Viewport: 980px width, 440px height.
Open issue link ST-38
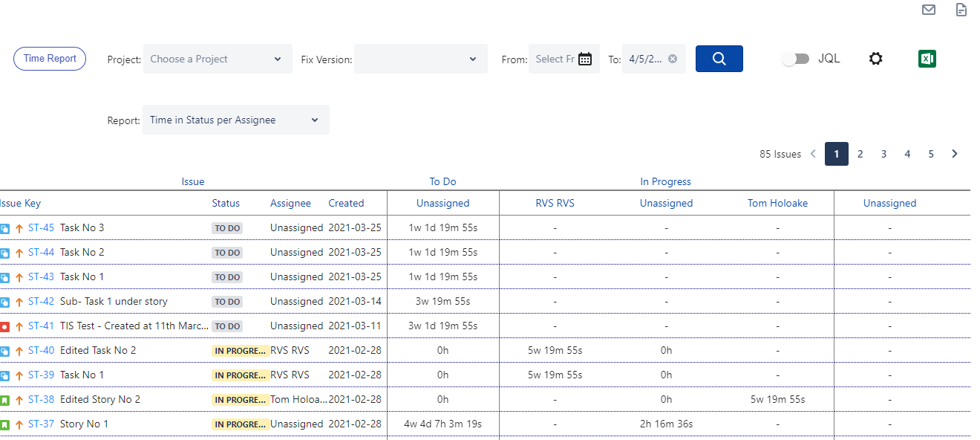[41, 400]
